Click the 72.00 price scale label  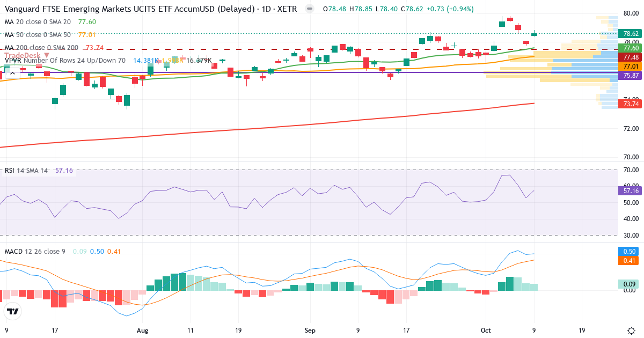click(631, 129)
